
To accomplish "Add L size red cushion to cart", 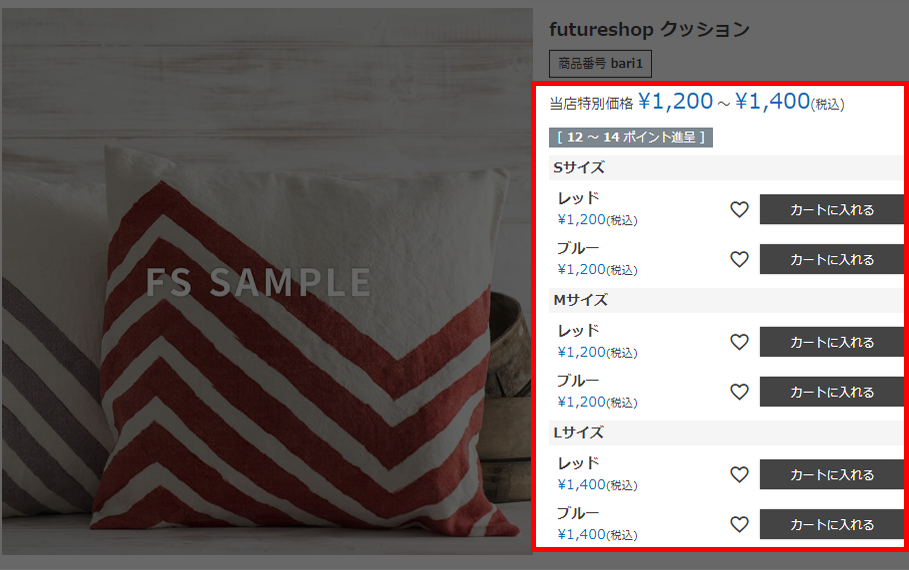I will [x=832, y=474].
